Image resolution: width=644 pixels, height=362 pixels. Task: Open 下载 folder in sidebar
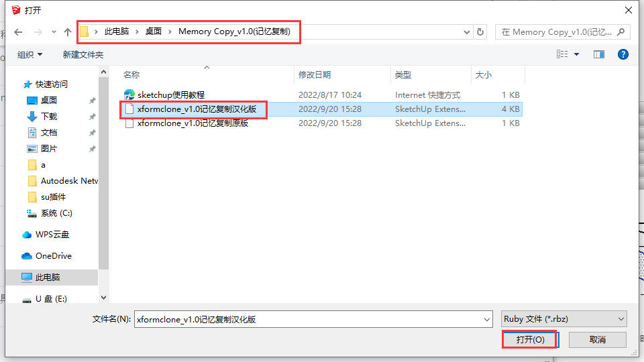(48, 117)
